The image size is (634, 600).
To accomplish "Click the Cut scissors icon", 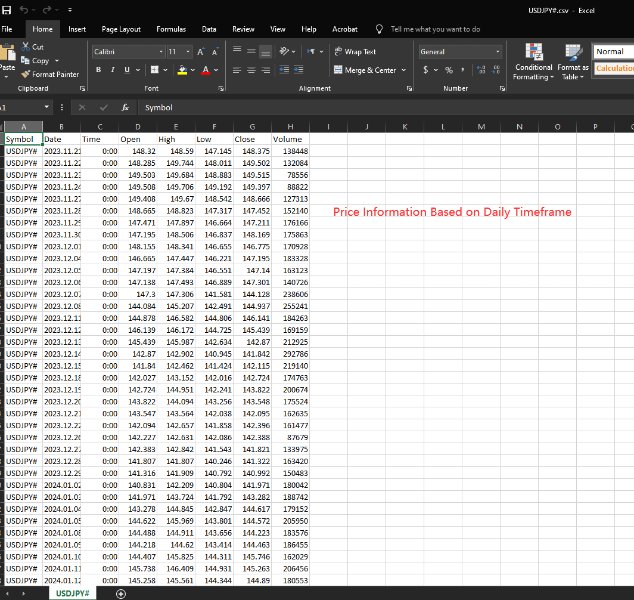I will click(25, 47).
